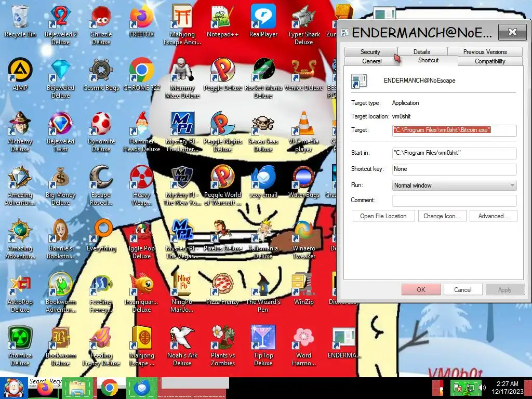This screenshot has height=399, width=532.
Task: Select the ENDERMA... desktop shortcut
Action: pyautogui.click(x=344, y=343)
